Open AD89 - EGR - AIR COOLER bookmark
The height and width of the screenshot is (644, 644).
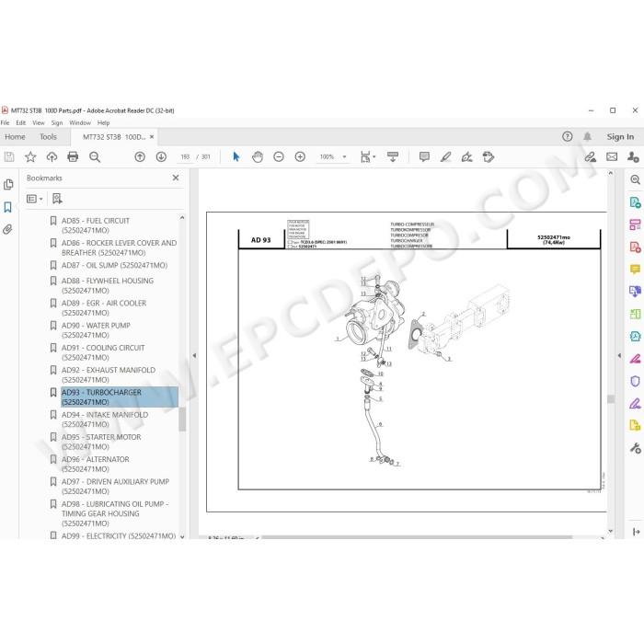(104, 307)
